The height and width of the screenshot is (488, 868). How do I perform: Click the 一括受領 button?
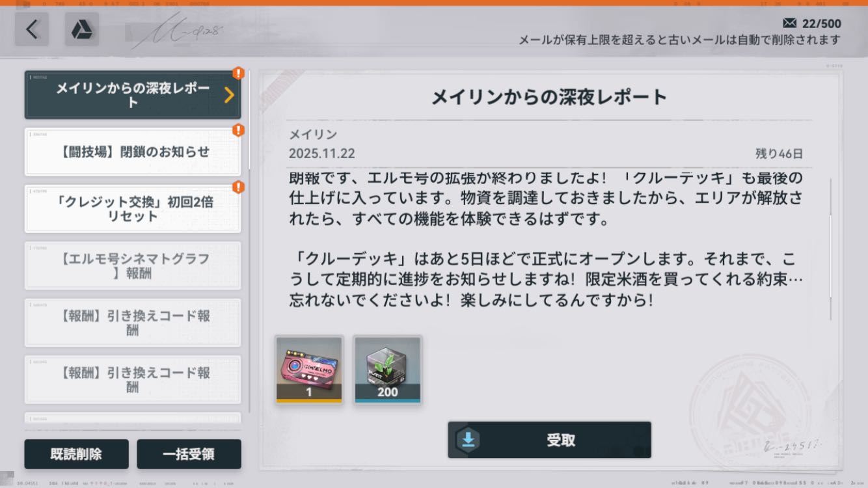(x=189, y=454)
